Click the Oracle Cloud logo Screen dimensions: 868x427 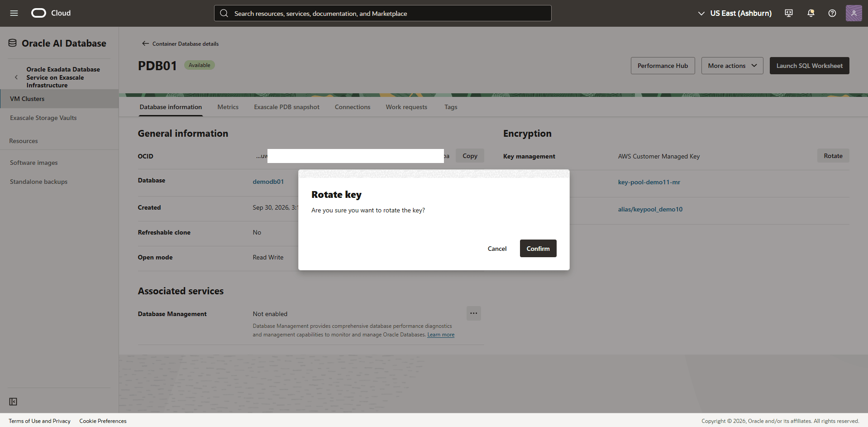51,13
